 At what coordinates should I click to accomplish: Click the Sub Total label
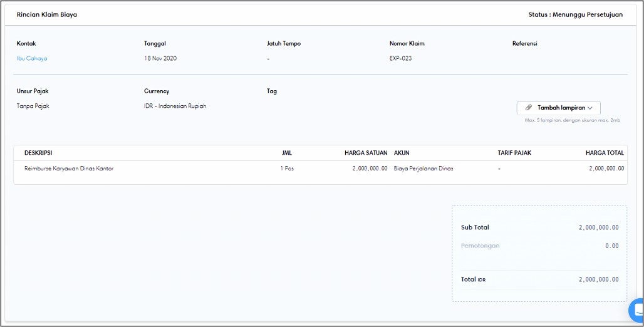coord(475,227)
